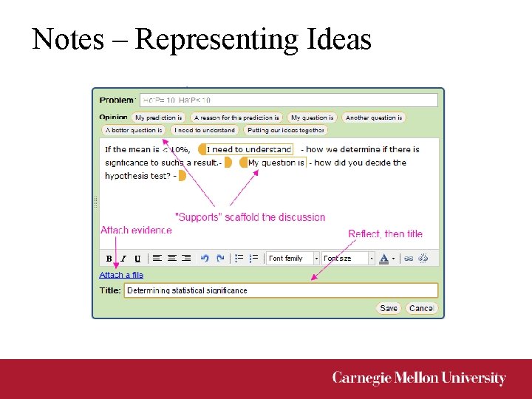Remove the link with the unlink icon
532x399 pixels.
coord(423,259)
